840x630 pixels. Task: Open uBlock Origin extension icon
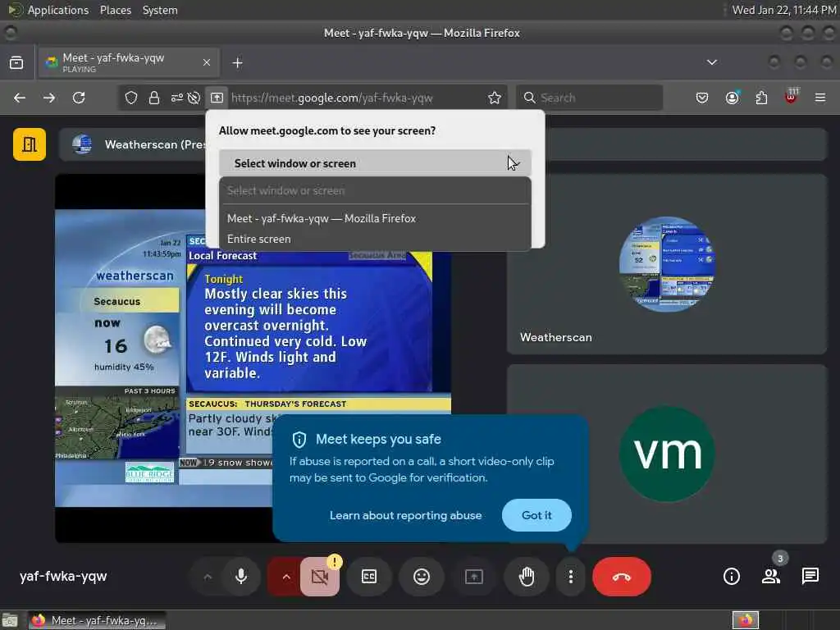coord(791,97)
